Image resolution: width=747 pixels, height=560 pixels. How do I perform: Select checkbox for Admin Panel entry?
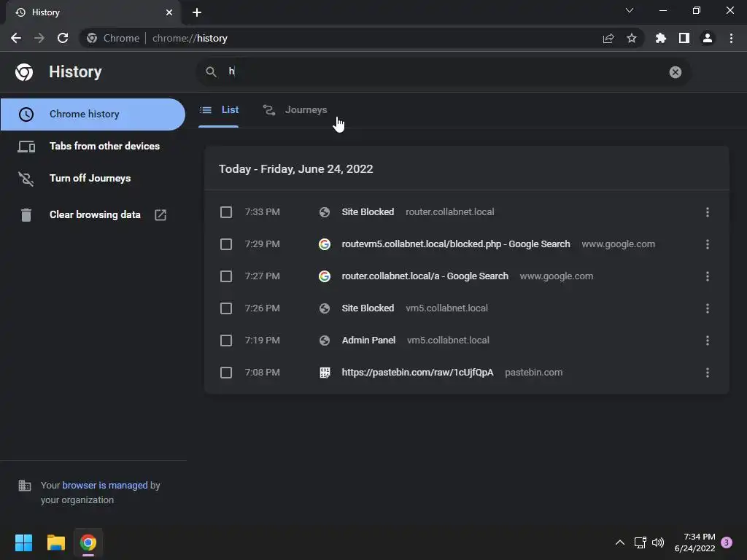point(226,341)
